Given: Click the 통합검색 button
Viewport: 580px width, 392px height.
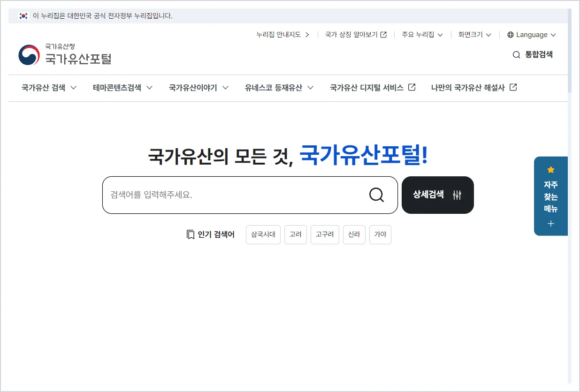Looking at the screenshot, I should tap(533, 55).
